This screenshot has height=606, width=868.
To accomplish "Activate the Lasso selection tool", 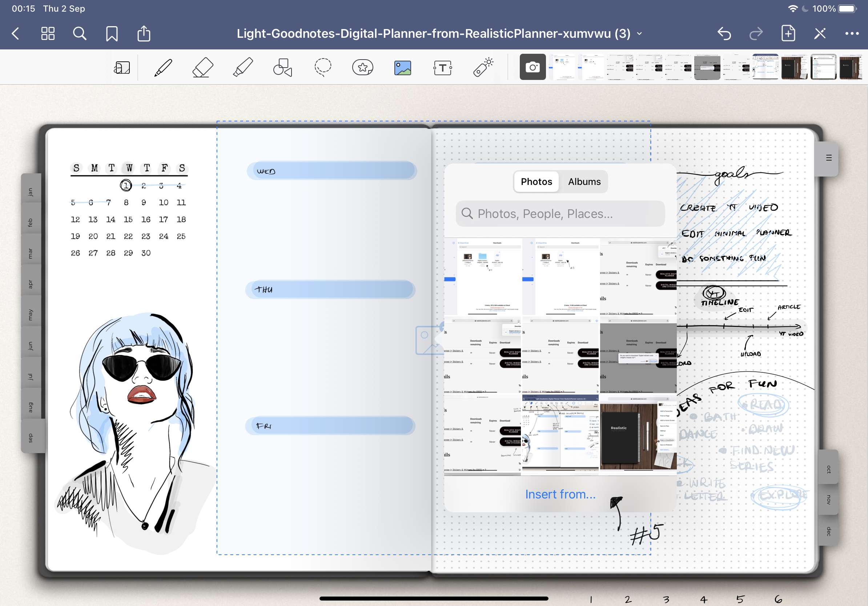I will [323, 68].
